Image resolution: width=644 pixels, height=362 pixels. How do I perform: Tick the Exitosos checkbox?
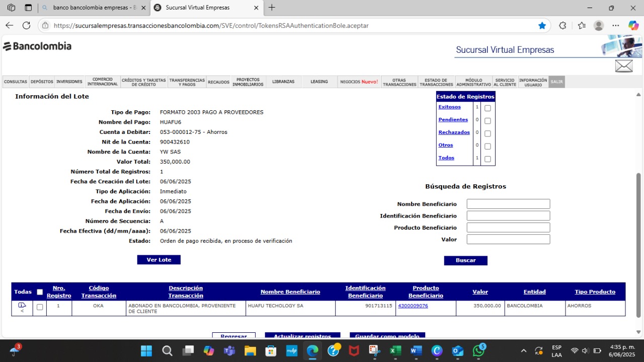click(488, 108)
